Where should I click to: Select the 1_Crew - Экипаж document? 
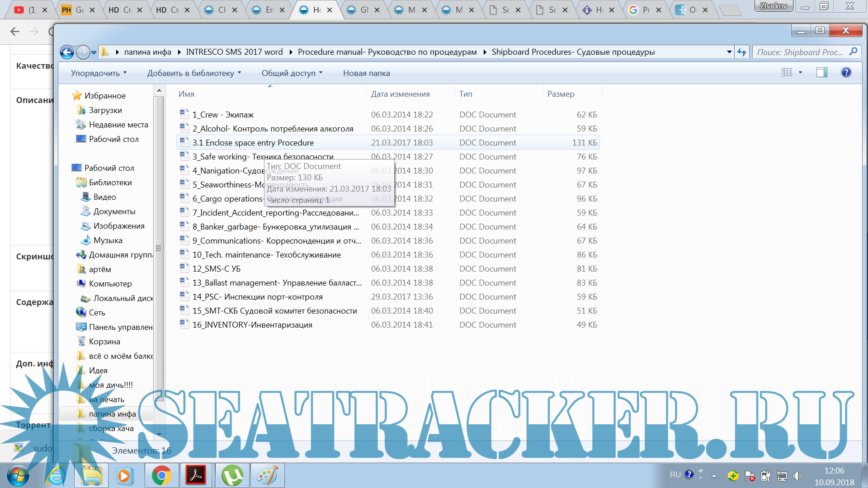223,115
